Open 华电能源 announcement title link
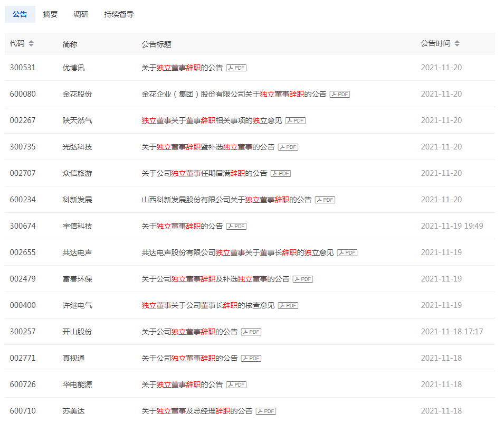Image resolution: width=504 pixels, height=422 pixels. [182, 385]
